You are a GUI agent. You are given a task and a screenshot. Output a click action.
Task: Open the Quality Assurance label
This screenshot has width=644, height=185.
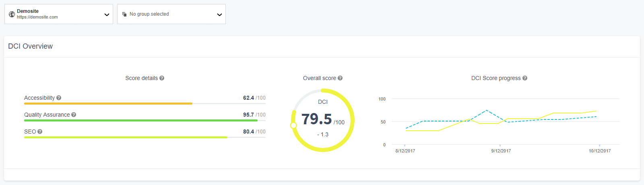tap(47, 115)
